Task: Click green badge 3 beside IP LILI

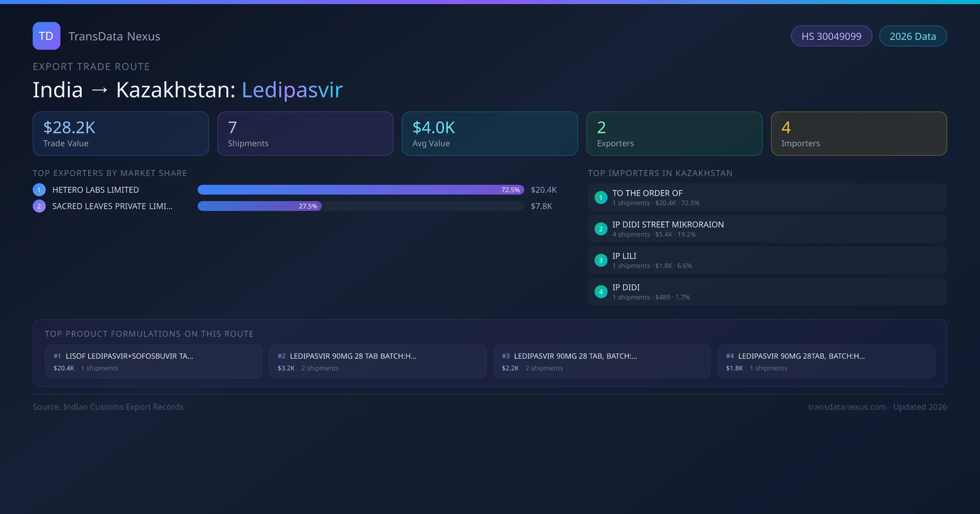Action: [x=601, y=260]
